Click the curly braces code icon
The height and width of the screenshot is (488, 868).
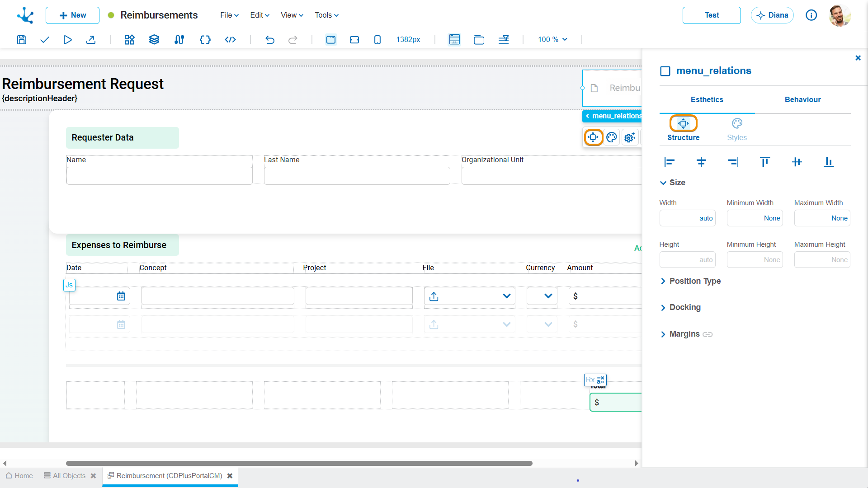205,40
